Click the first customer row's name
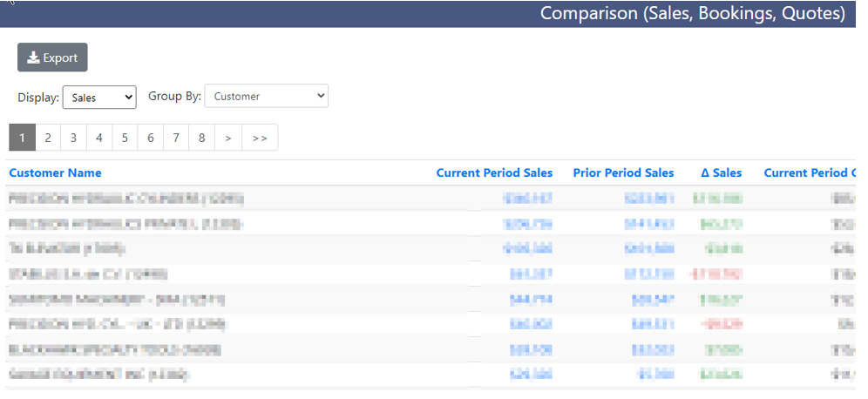The height and width of the screenshot is (399, 868). point(126,199)
